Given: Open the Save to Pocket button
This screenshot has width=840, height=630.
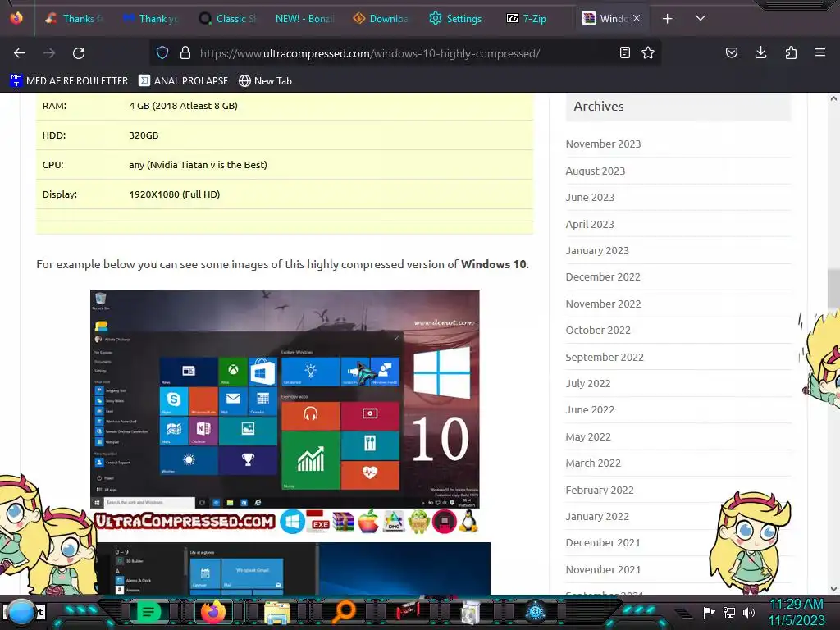Looking at the screenshot, I should click(731, 52).
